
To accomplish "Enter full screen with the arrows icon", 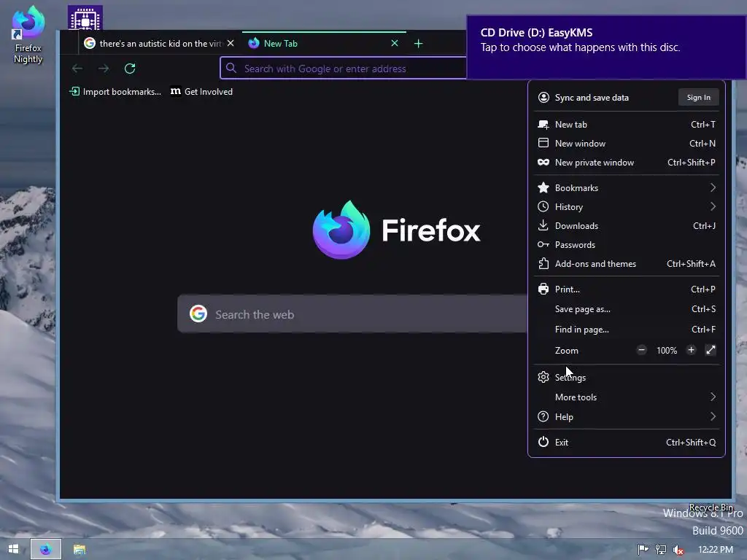I will point(711,350).
